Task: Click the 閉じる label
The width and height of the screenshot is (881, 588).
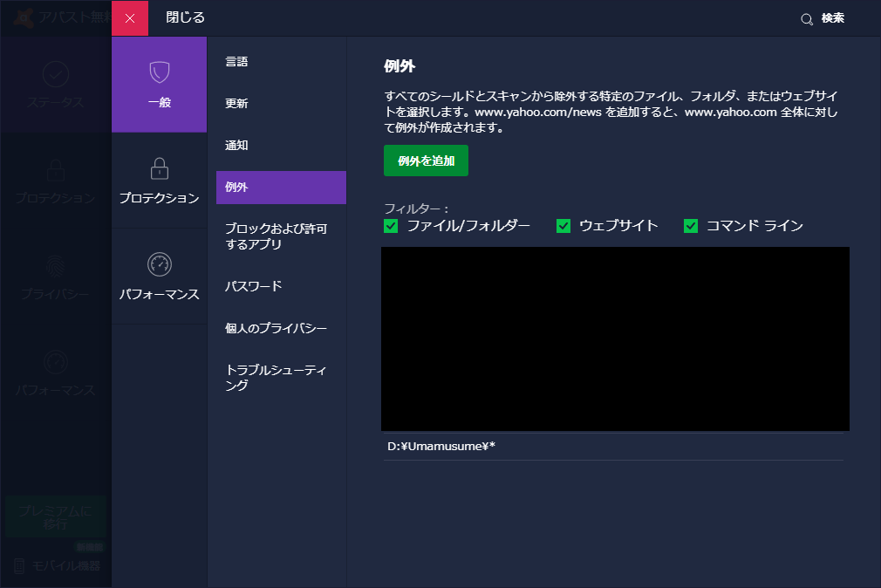Action: coord(186,17)
